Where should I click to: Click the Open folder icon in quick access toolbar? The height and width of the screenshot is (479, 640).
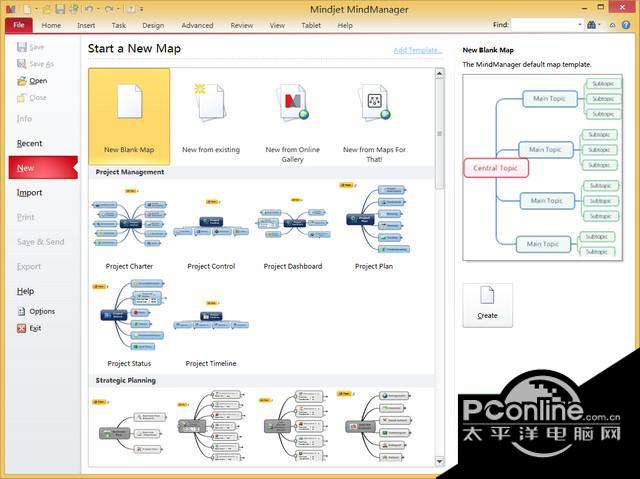point(47,9)
